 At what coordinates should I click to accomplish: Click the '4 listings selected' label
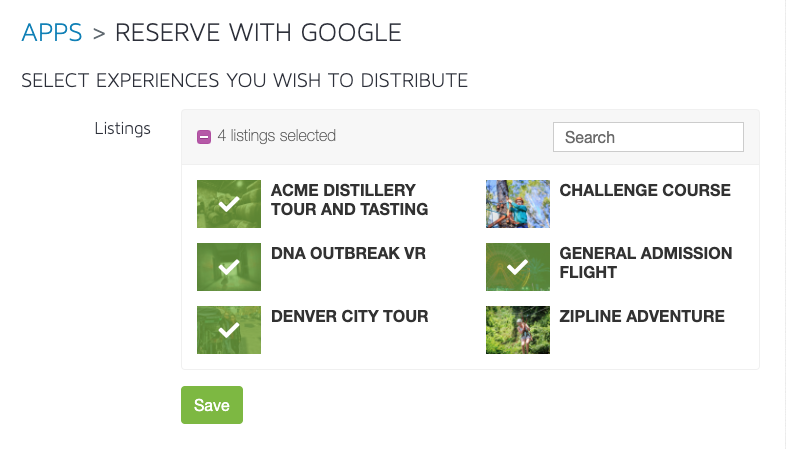coord(276,136)
